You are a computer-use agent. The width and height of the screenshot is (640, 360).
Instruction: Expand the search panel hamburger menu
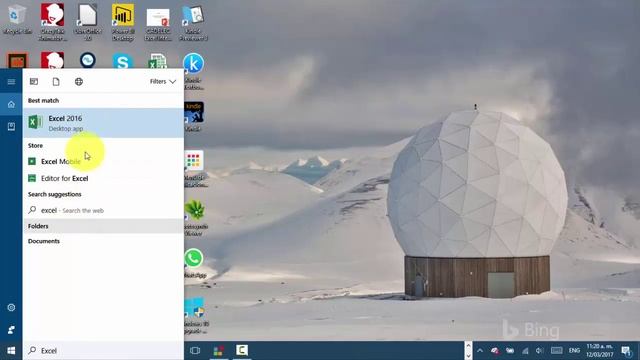[11, 82]
